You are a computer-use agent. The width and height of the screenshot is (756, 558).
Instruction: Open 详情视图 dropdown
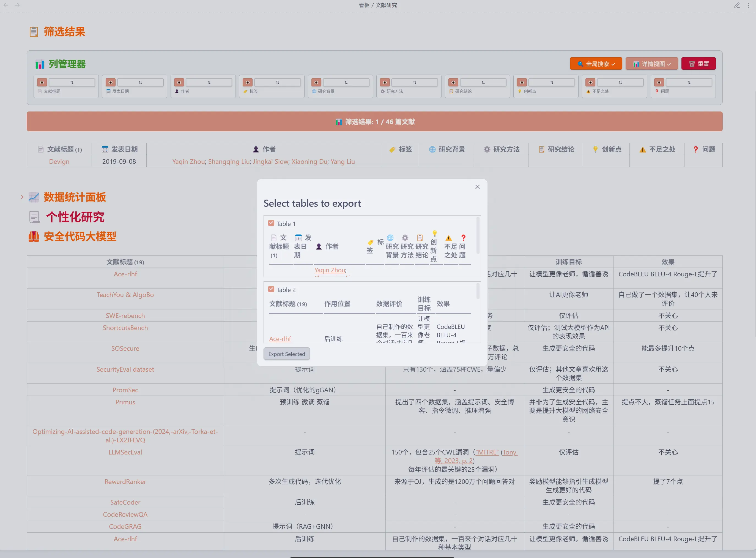[651, 64]
